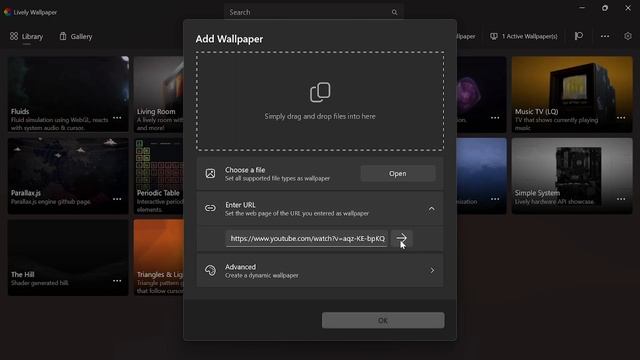Click the search magnifier icon

coord(394,12)
